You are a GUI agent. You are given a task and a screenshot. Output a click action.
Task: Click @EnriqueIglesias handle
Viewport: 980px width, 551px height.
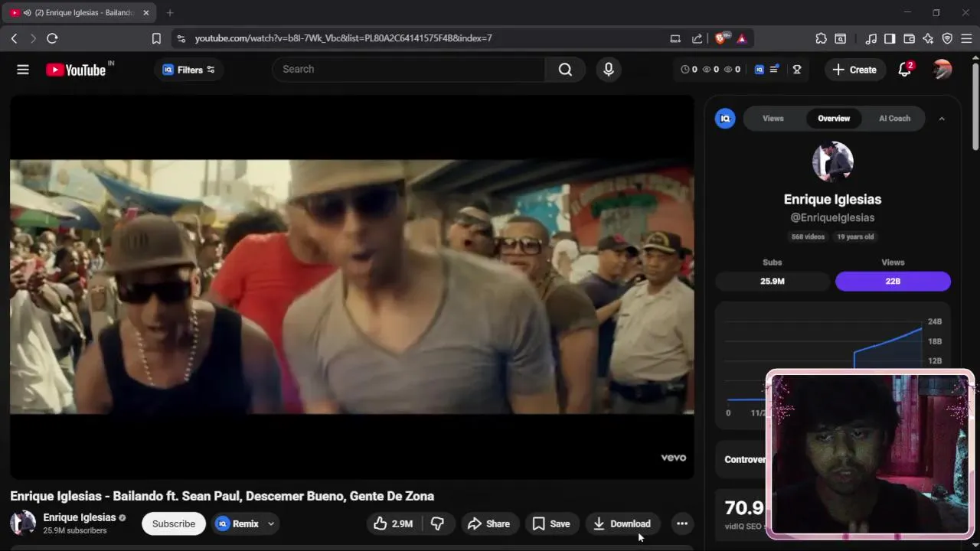point(832,217)
